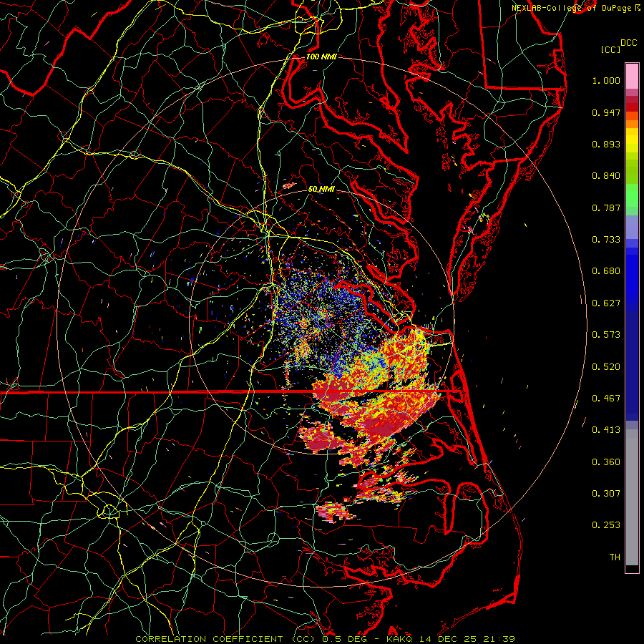
Task: Select the 0.733 scale value
Action: pos(606,240)
